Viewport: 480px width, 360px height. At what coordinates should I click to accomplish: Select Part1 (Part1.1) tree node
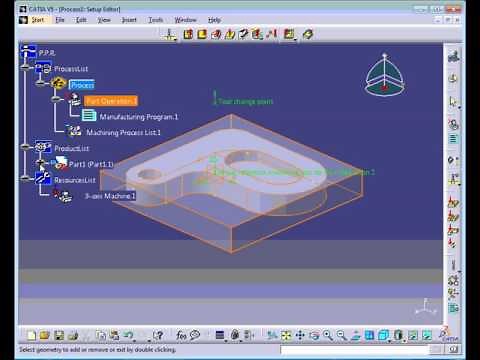point(91,164)
